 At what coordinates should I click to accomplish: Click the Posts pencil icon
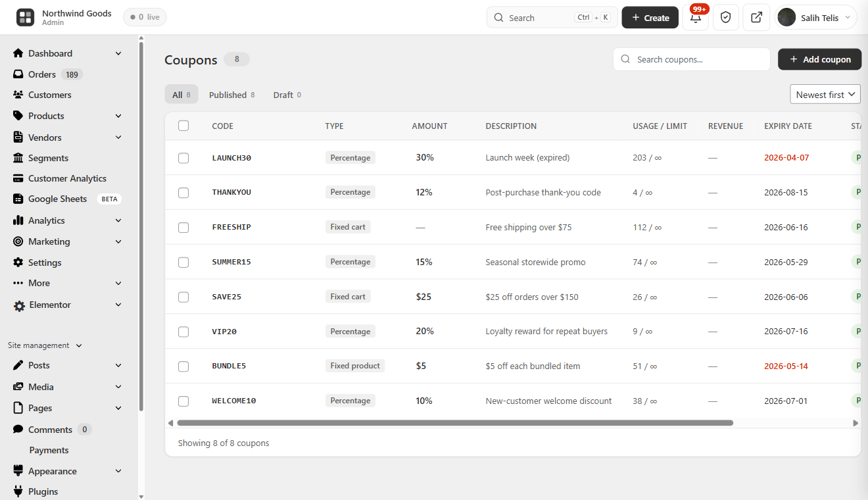(x=18, y=365)
